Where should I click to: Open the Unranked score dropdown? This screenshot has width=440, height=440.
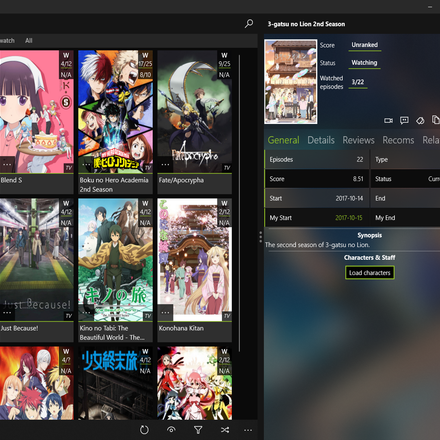point(365,45)
